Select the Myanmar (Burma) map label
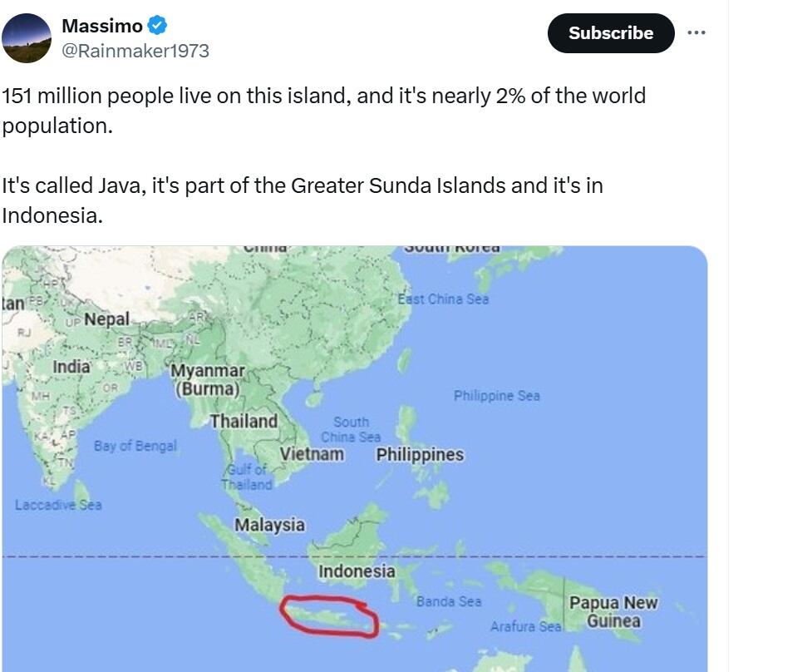The height and width of the screenshot is (672, 812). click(x=208, y=379)
